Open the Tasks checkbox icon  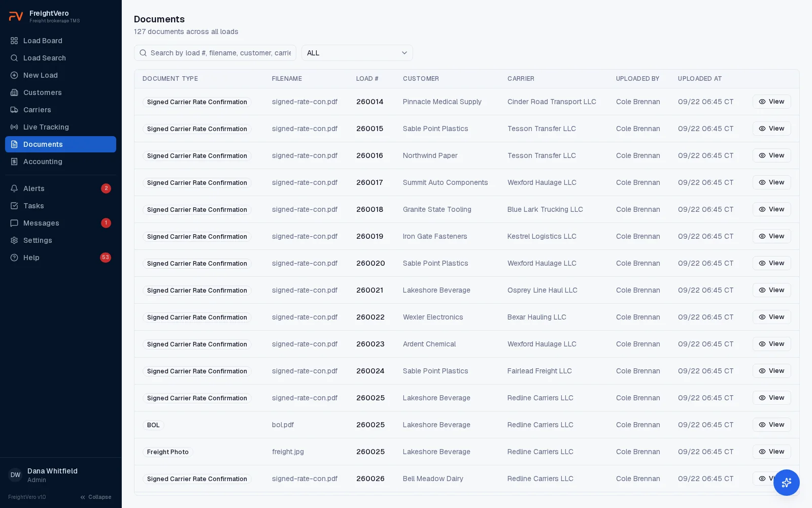pos(14,206)
